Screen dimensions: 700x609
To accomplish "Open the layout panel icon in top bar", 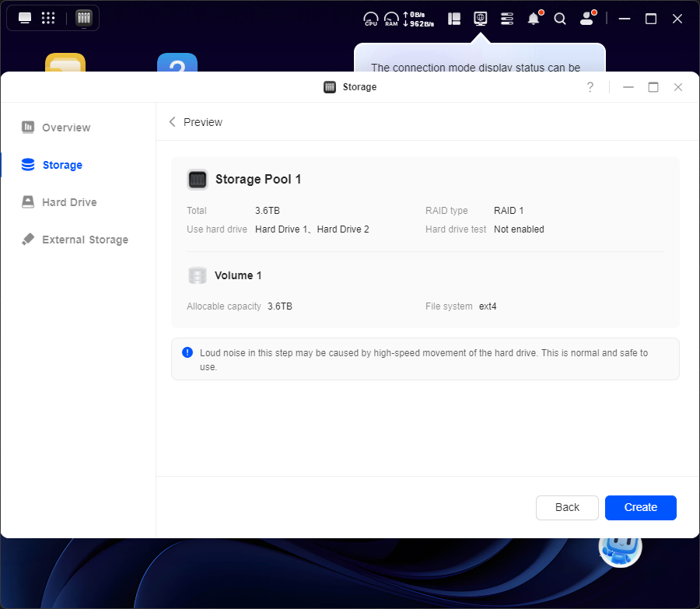I will click(x=455, y=18).
